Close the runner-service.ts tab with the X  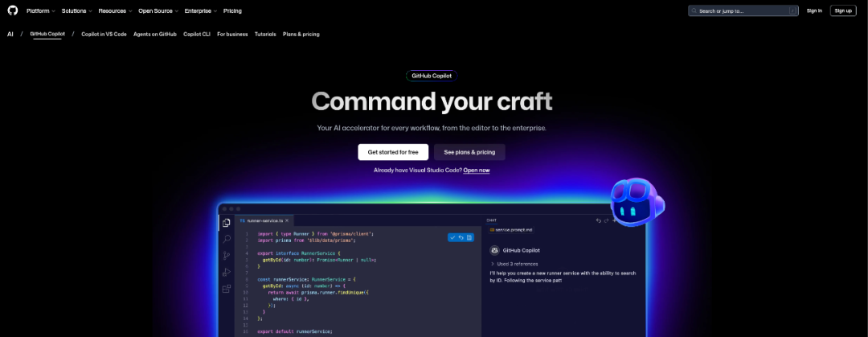pyautogui.click(x=287, y=220)
